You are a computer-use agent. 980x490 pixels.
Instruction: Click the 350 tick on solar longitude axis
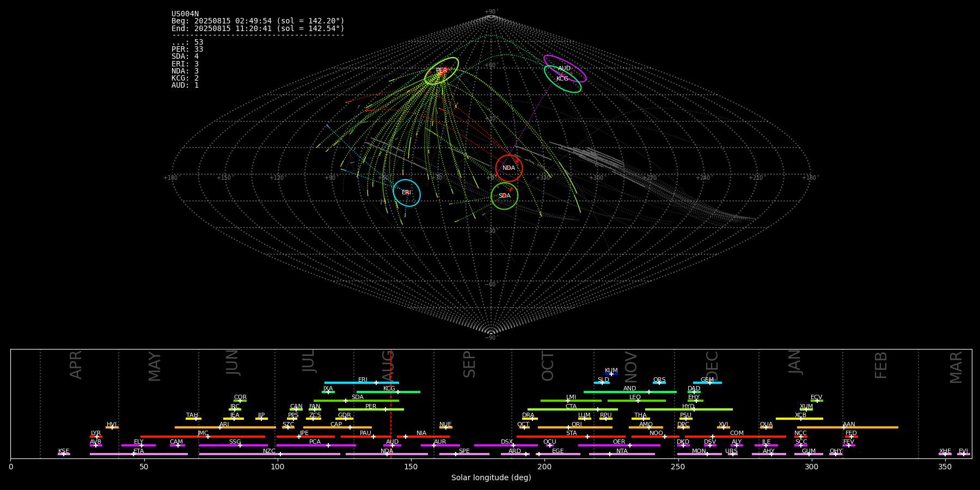[x=945, y=467]
